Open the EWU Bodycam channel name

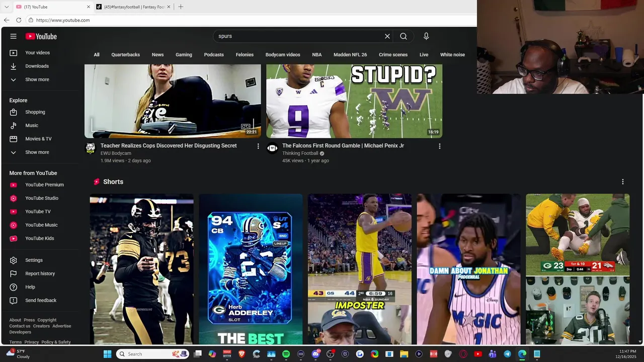[116, 153]
